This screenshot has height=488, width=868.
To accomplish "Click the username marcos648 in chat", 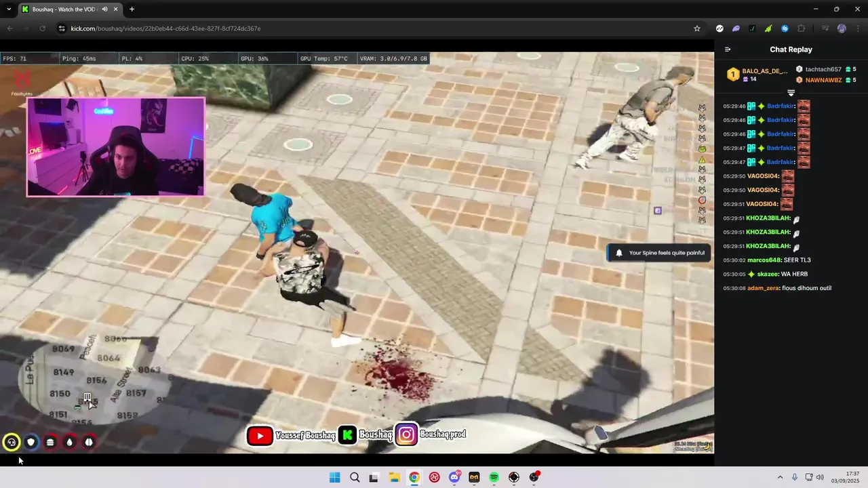I will pyautogui.click(x=764, y=260).
